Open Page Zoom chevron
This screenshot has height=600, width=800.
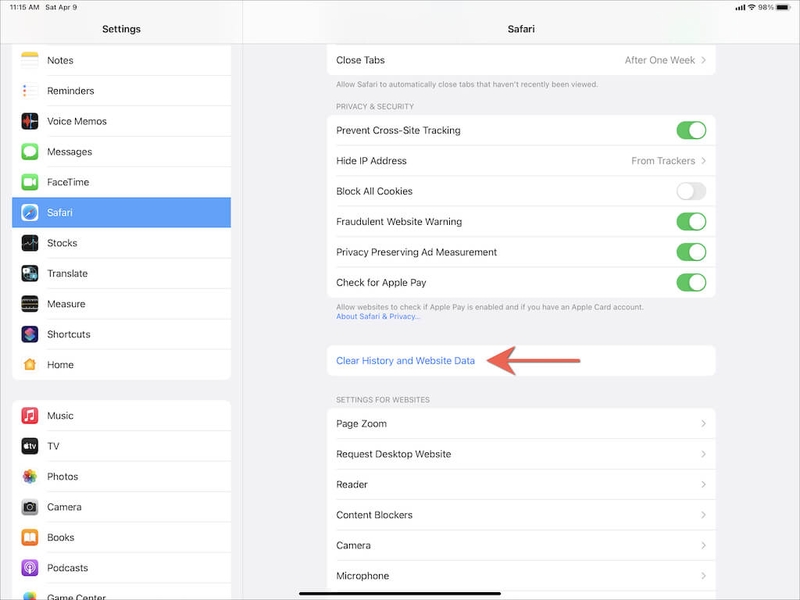(704, 423)
